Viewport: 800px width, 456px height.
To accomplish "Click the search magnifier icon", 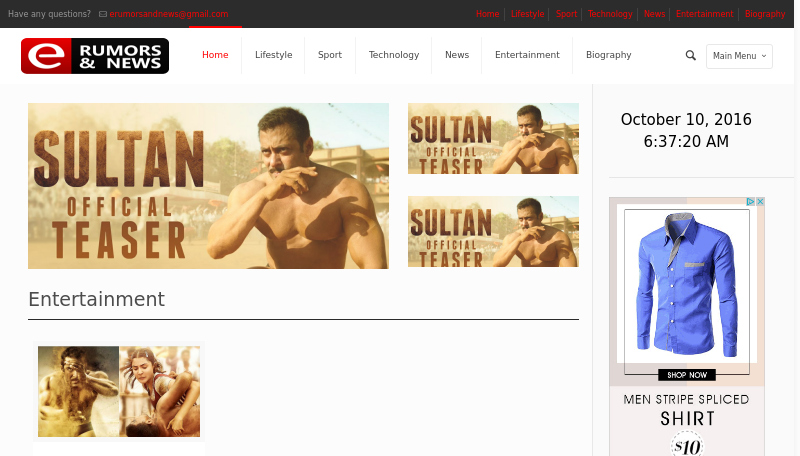I will tap(690, 55).
